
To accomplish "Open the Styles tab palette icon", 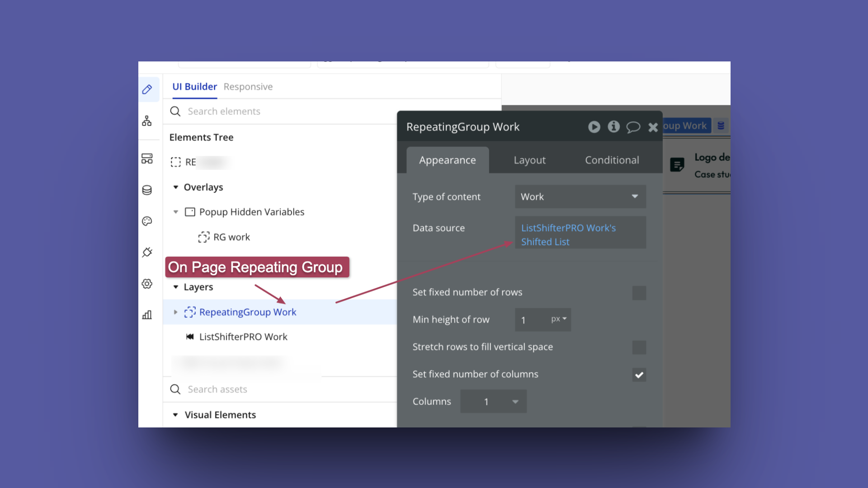I will tap(147, 221).
